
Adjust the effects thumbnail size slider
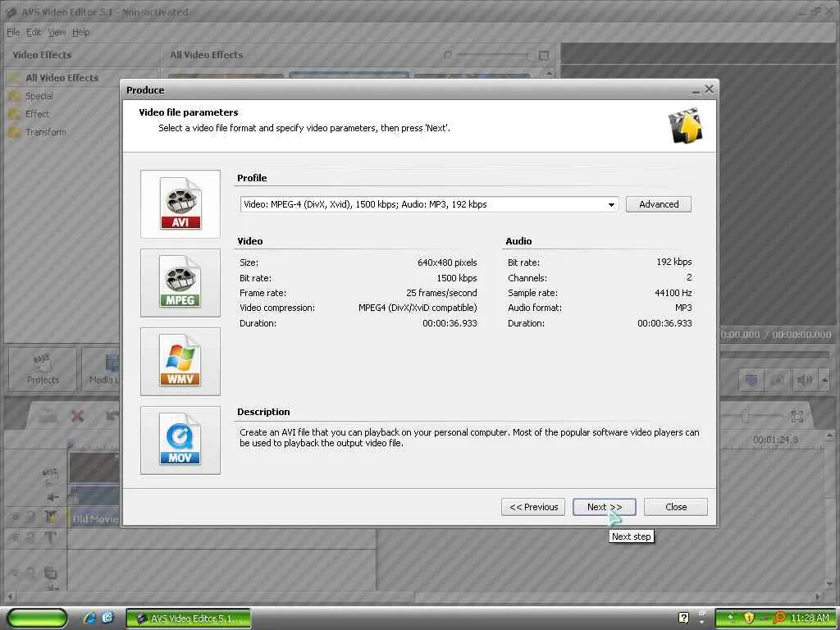pos(492,55)
